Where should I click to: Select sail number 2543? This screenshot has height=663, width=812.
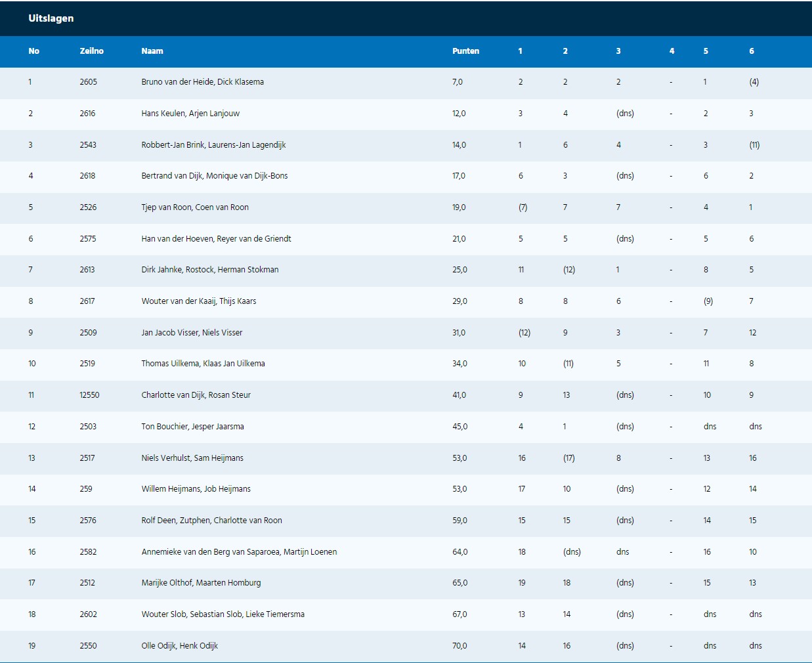coord(88,145)
